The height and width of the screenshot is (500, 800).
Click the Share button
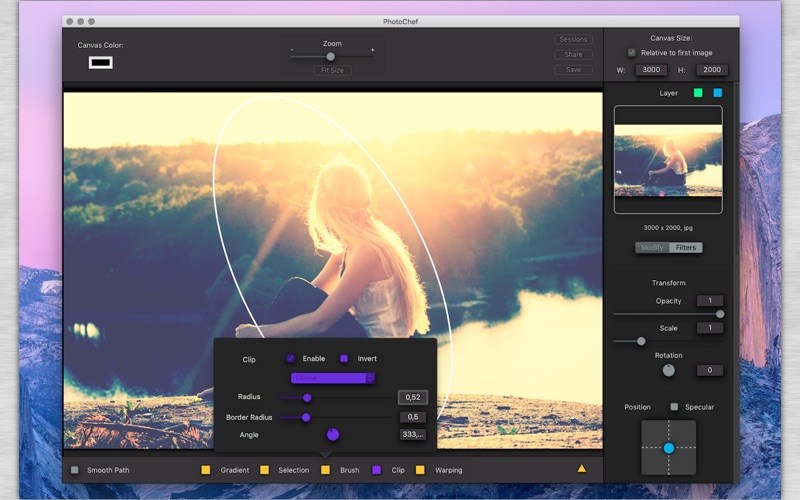click(573, 55)
